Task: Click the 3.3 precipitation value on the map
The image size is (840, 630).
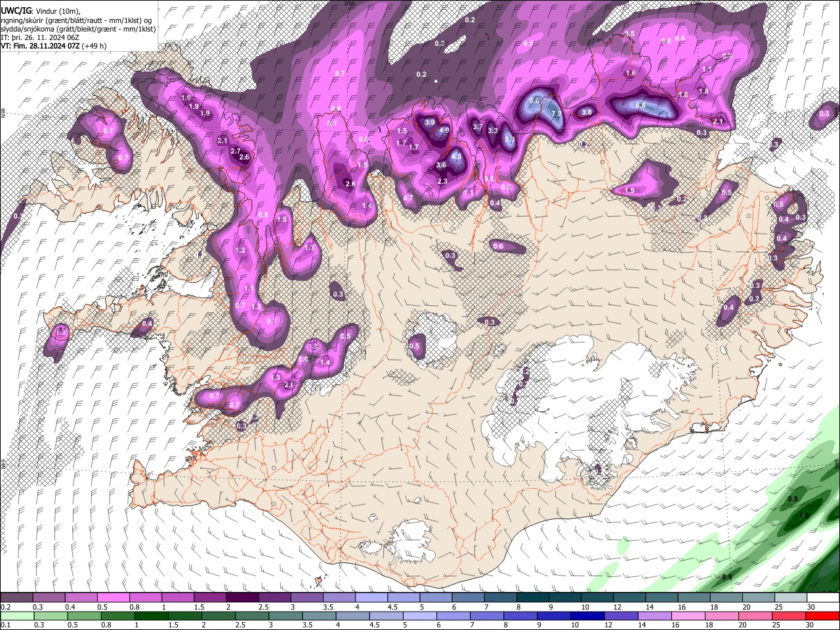Action: click(x=493, y=131)
